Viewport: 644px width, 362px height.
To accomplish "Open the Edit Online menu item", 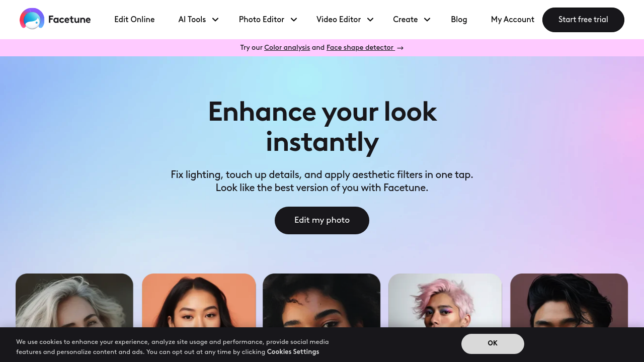I will [134, 20].
